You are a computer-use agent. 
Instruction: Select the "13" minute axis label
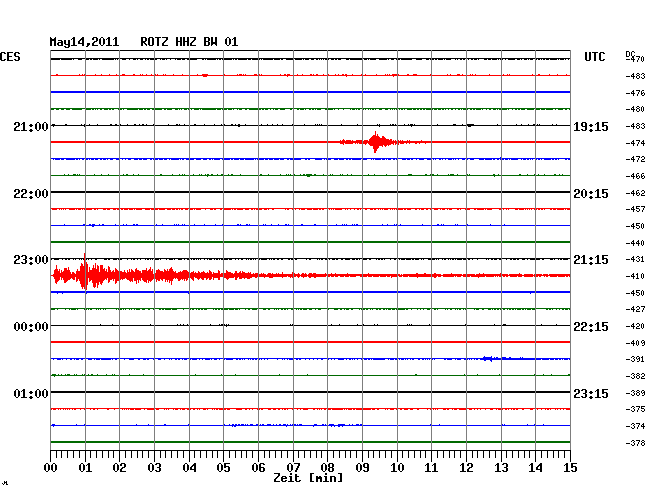[501, 468]
